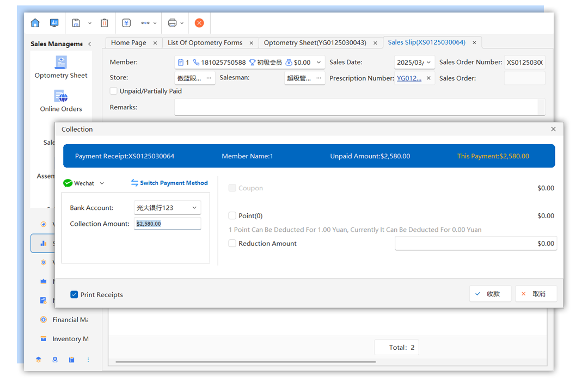This screenshot has width=588, height=383.
Task: Open the monitor chart icon in toolbar
Action: click(x=54, y=23)
